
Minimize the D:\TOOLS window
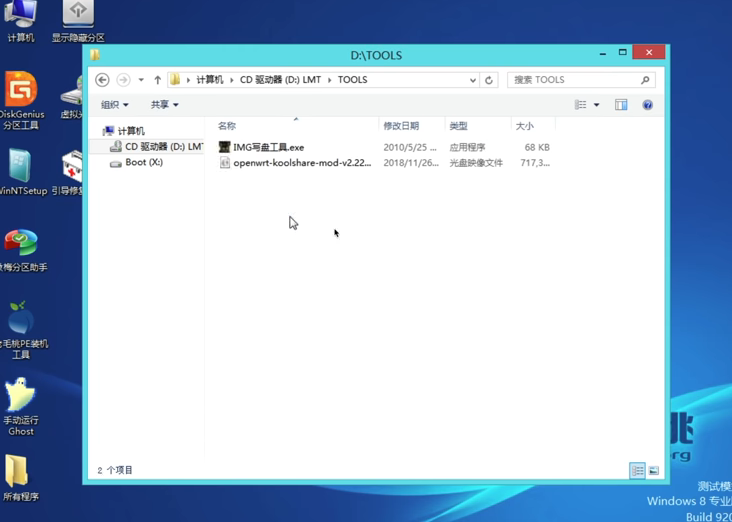point(603,53)
